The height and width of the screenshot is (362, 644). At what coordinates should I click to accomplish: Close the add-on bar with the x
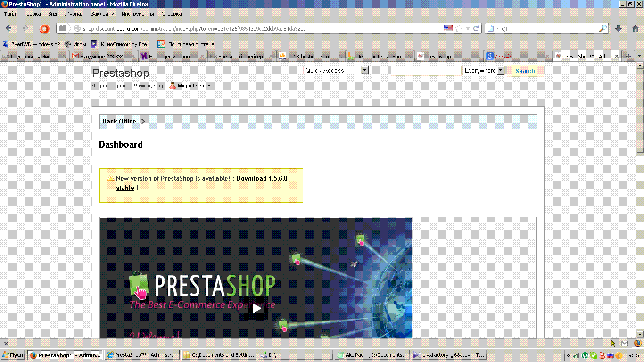click(x=6, y=344)
